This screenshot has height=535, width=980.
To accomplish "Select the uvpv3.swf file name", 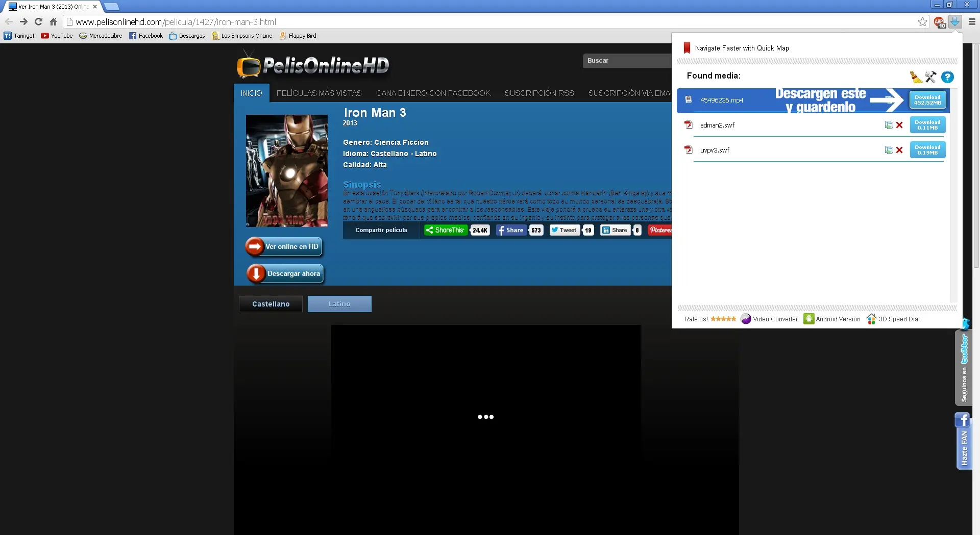I will pos(715,150).
